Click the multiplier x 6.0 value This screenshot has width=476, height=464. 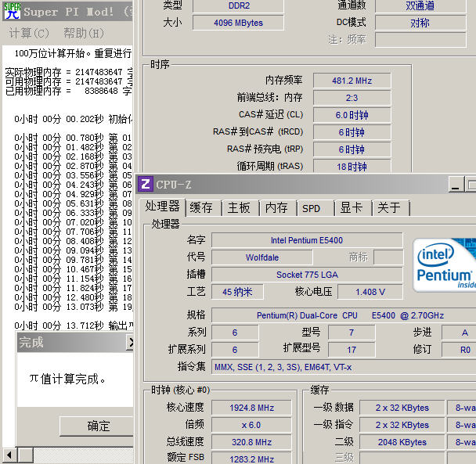click(x=251, y=425)
